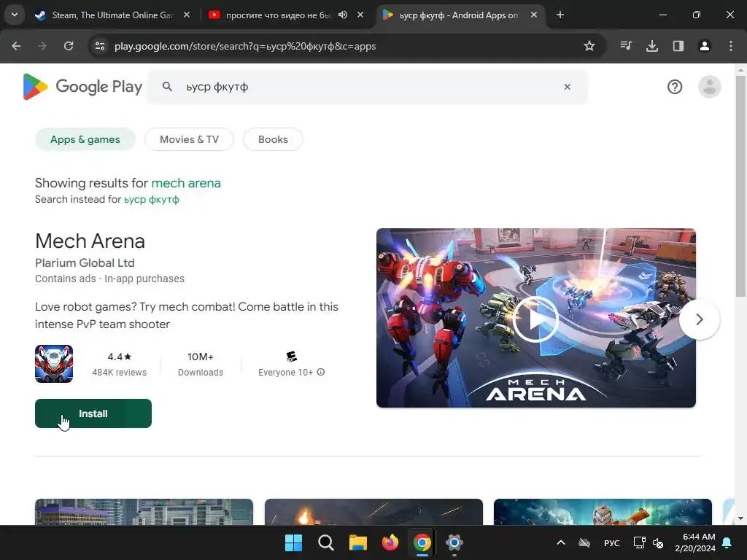Close the YouTube tab
The width and height of the screenshot is (747, 560).
tap(360, 15)
